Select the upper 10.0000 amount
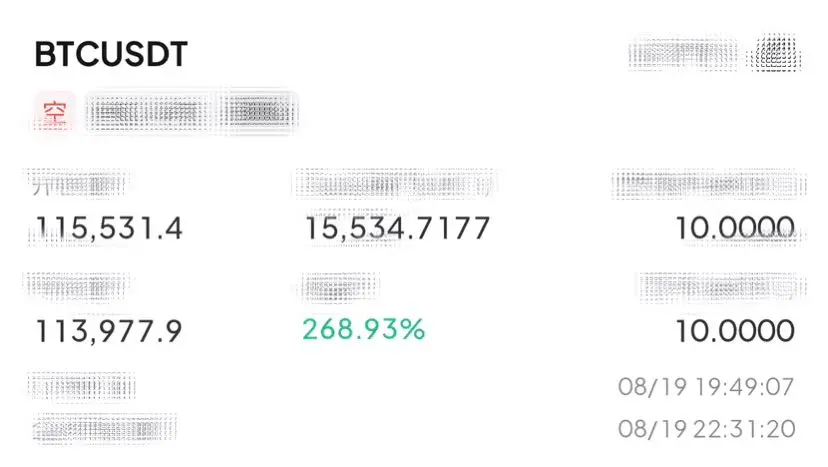This screenshot has height=467, width=828. tap(735, 228)
